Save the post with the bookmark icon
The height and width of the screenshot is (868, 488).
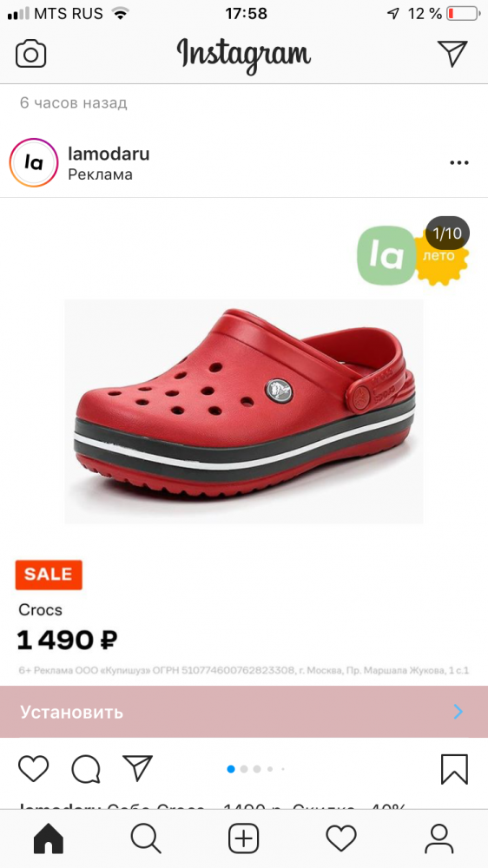[x=454, y=769]
